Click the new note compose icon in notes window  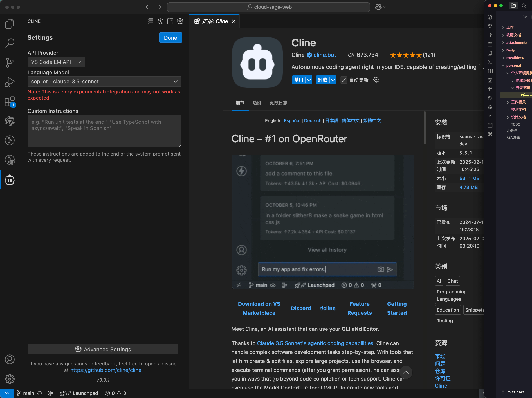[525, 17]
